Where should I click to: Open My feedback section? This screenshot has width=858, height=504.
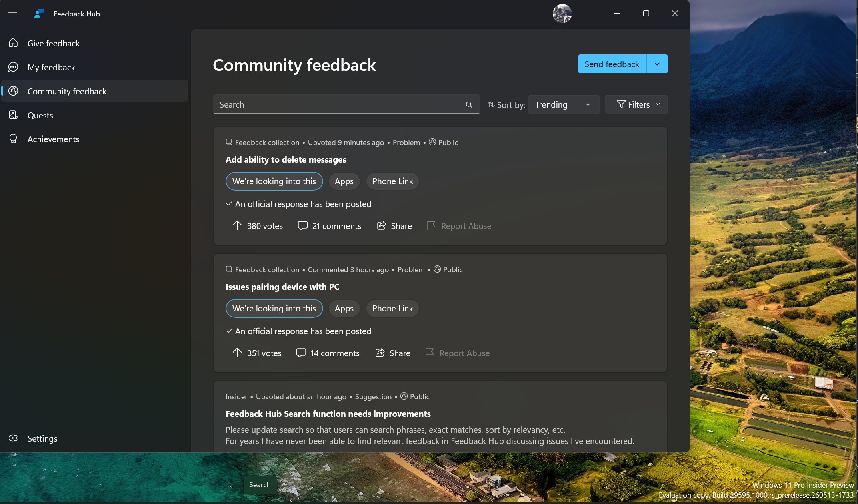[x=95, y=67]
